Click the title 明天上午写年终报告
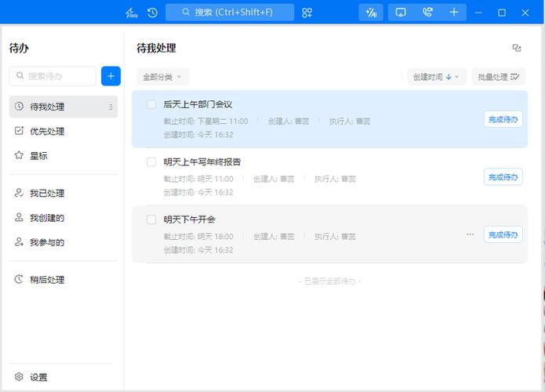Screen dimensions: 545x392 click(x=202, y=162)
